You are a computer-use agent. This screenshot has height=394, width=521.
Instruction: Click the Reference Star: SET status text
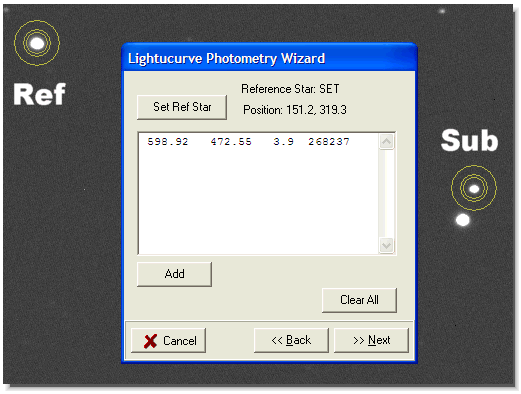click(290, 89)
